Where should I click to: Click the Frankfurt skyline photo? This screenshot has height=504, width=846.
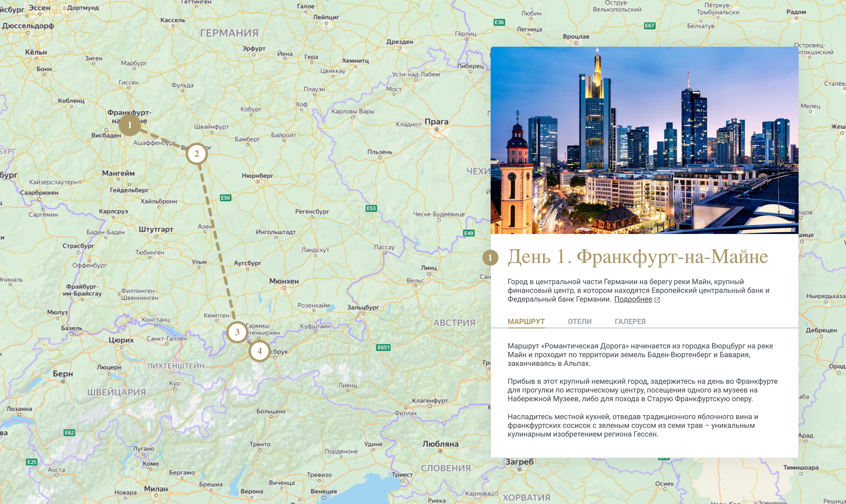click(x=644, y=140)
